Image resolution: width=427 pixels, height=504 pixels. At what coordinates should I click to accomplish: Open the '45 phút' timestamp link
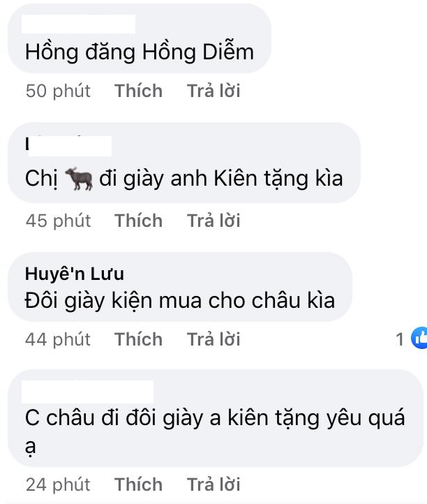(58, 221)
